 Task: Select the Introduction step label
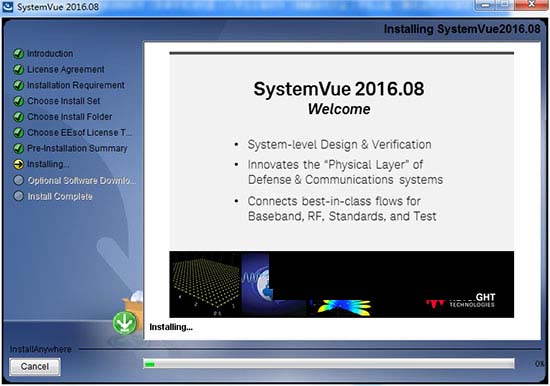(50, 54)
